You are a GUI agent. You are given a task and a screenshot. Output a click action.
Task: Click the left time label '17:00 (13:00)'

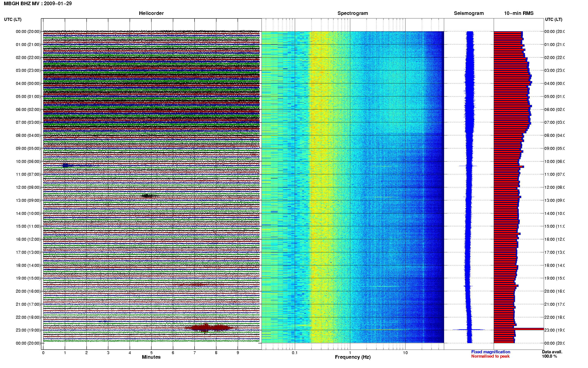point(28,252)
